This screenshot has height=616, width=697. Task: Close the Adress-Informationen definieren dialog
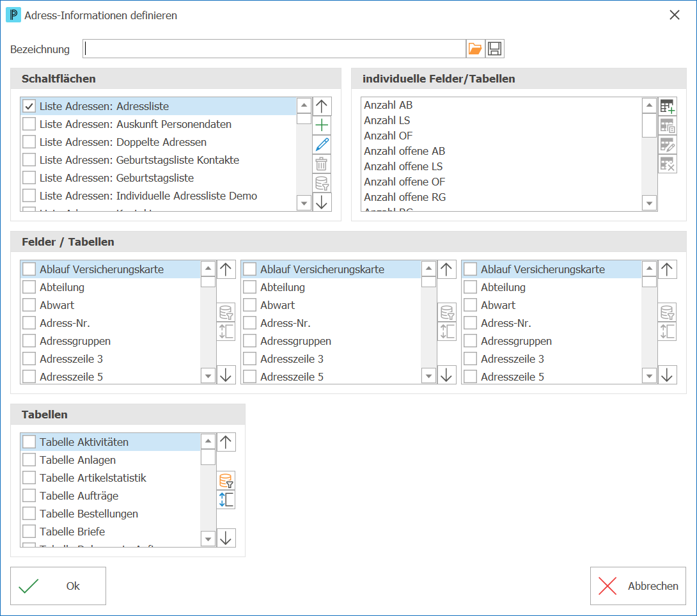[x=675, y=15]
